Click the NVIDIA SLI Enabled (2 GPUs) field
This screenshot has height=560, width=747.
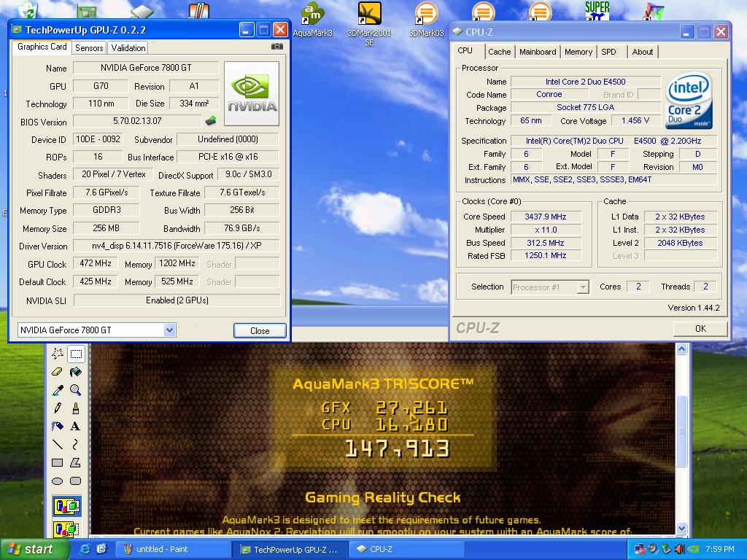[x=177, y=300]
